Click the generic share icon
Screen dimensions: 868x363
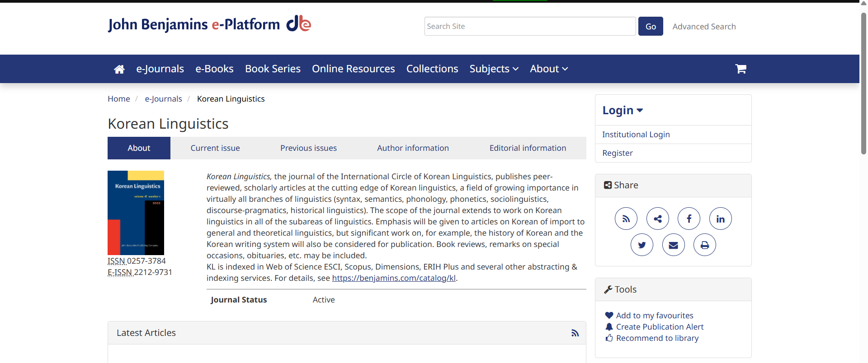click(658, 219)
